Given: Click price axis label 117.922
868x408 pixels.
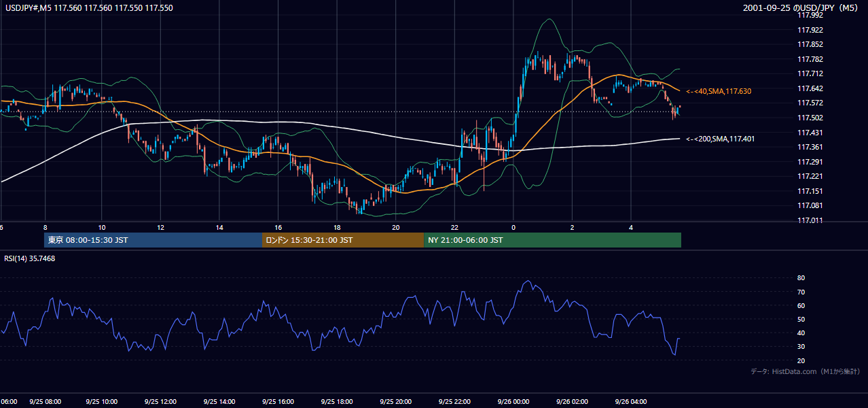Looking at the screenshot, I should pyautogui.click(x=810, y=30).
